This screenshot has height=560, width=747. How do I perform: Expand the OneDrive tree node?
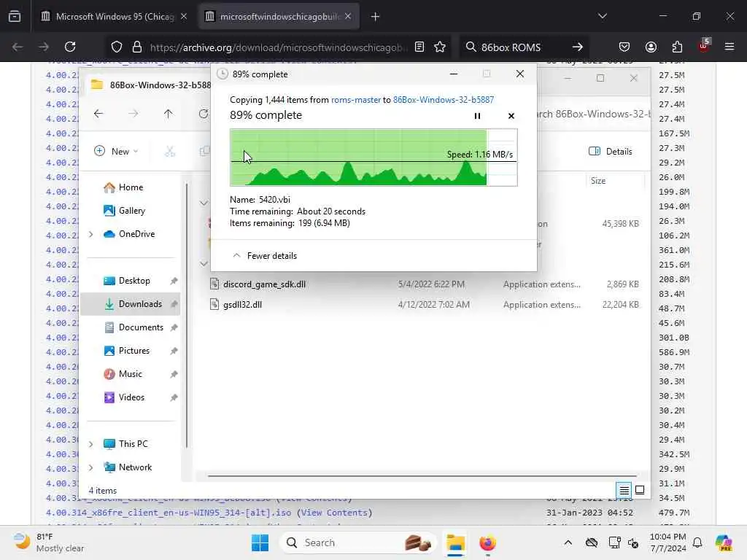click(91, 234)
